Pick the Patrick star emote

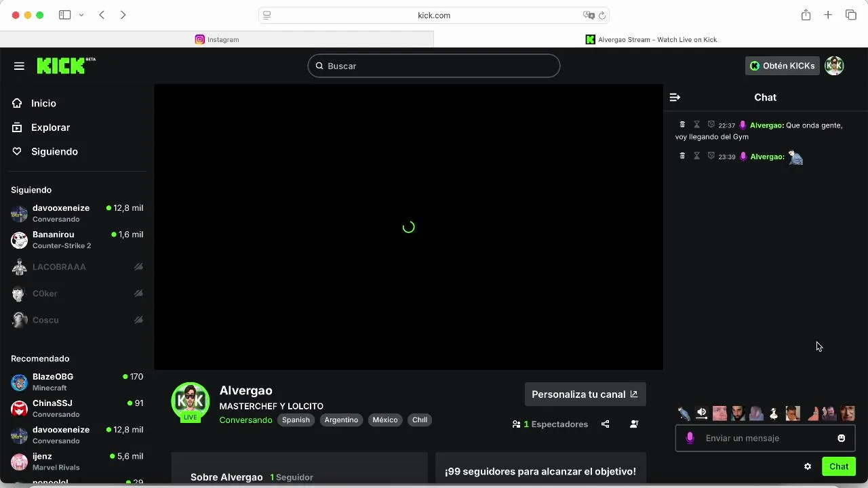[812, 413]
